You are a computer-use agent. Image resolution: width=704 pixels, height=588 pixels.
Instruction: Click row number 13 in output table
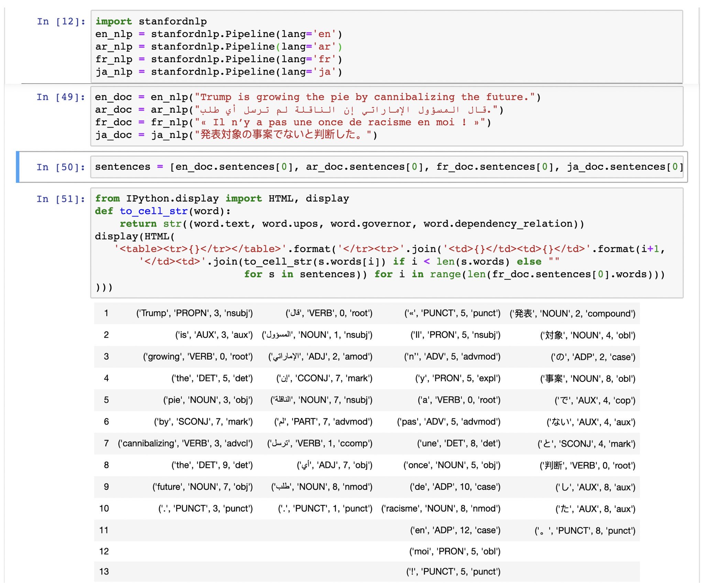point(104,572)
